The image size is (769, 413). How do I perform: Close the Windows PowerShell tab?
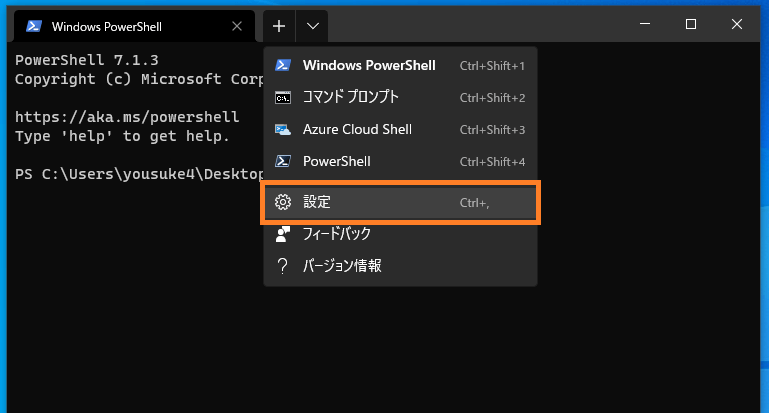[237, 26]
